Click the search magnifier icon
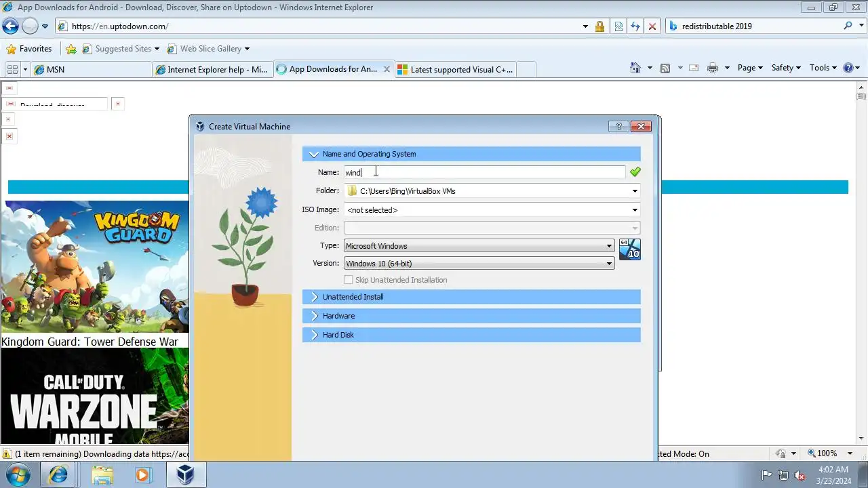Viewport: 868px width, 488px height. (848, 26)
